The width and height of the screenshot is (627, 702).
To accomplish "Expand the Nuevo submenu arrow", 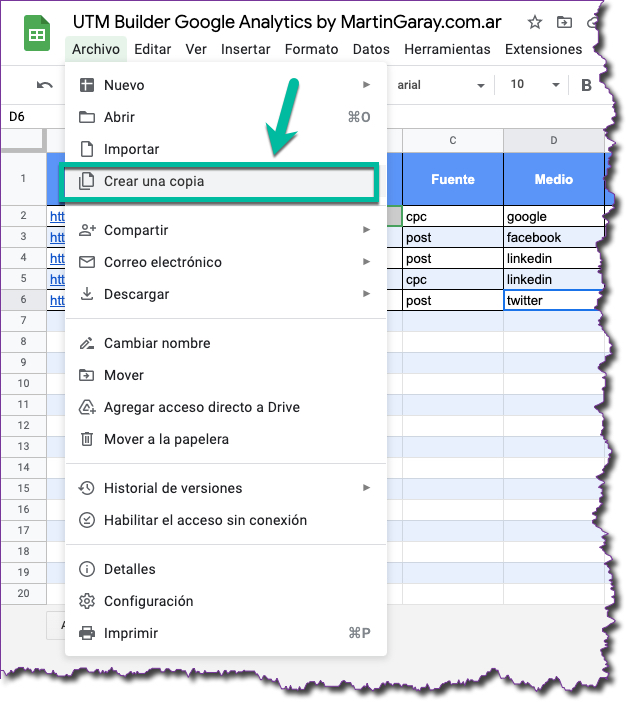I will click(367, 85).
